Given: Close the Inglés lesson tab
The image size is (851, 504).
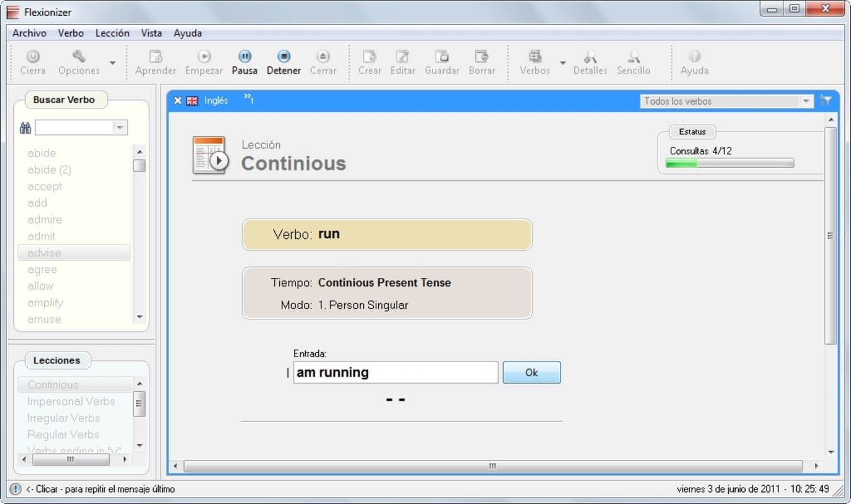Looking at the screenshot, I should click(178, 101).
